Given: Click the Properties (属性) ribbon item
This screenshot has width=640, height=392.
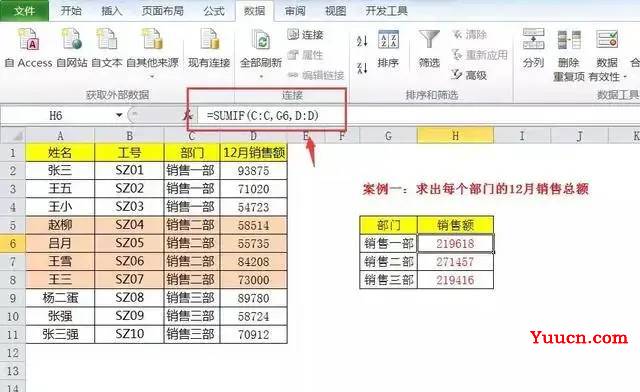Looking at the screenshot, I should tap(306, 55).
